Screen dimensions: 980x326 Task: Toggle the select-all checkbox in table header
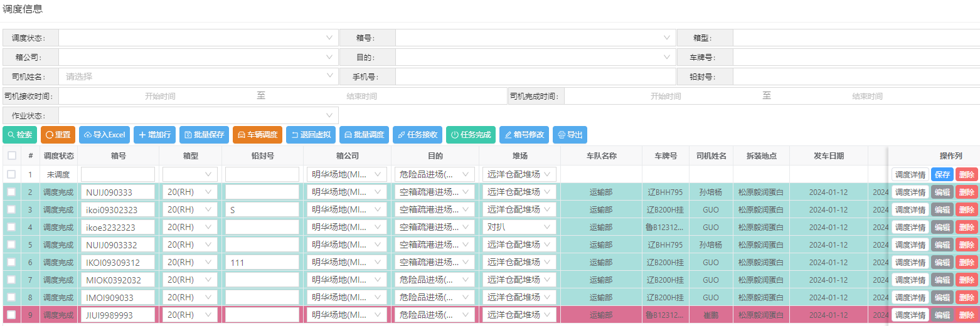point(12,155)
